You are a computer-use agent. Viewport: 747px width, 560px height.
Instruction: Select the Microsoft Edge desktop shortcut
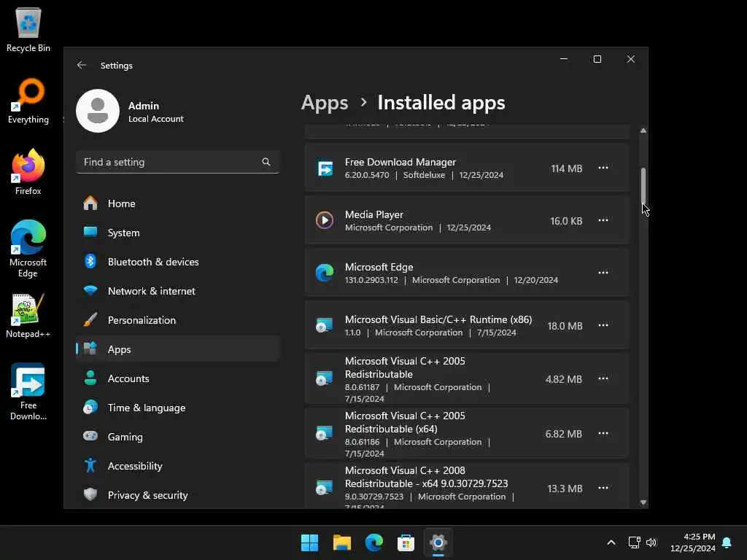[28, 249]
